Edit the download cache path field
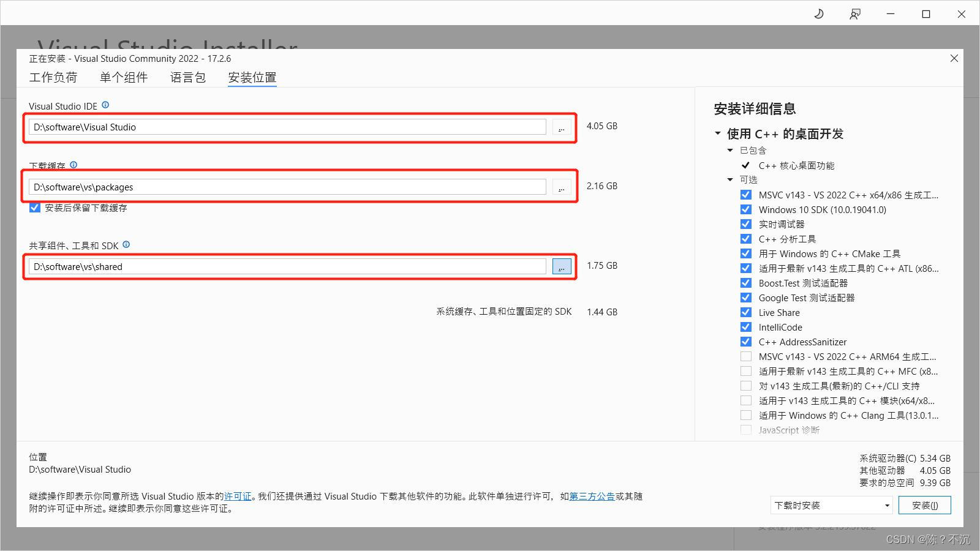The height and width of the screenshot is (551, 980). (x=287, y=187)
